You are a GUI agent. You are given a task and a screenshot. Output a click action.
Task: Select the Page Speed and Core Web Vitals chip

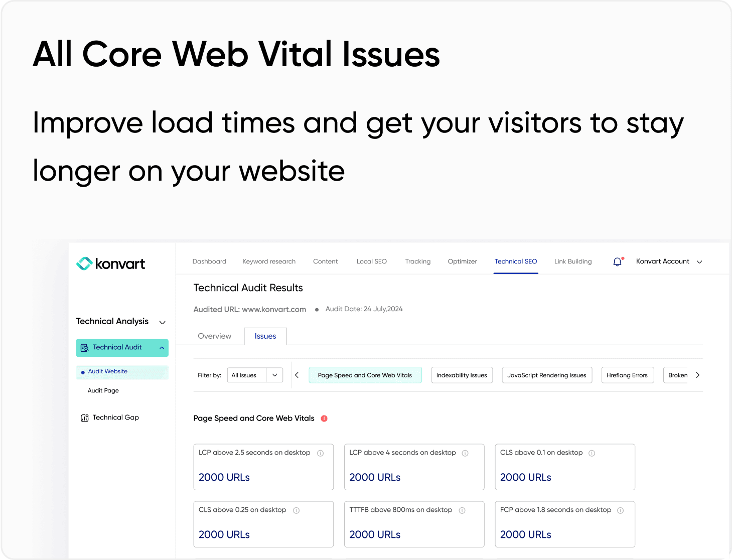point(365,375)
